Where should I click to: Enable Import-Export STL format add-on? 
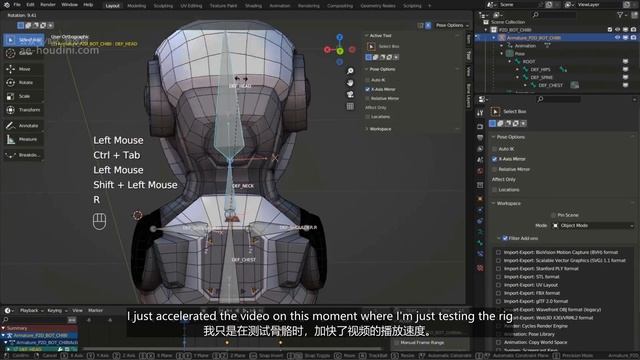(498, 277)
